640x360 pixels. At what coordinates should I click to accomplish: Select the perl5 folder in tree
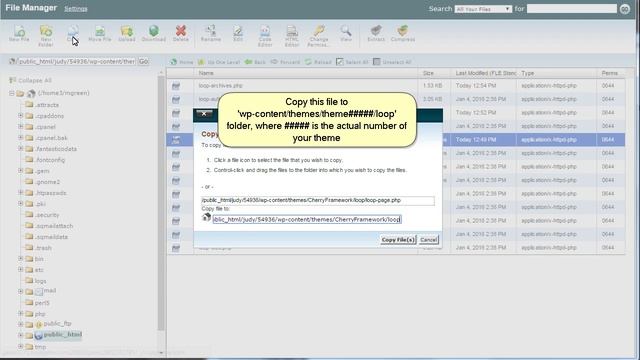[x=42, y=303]
